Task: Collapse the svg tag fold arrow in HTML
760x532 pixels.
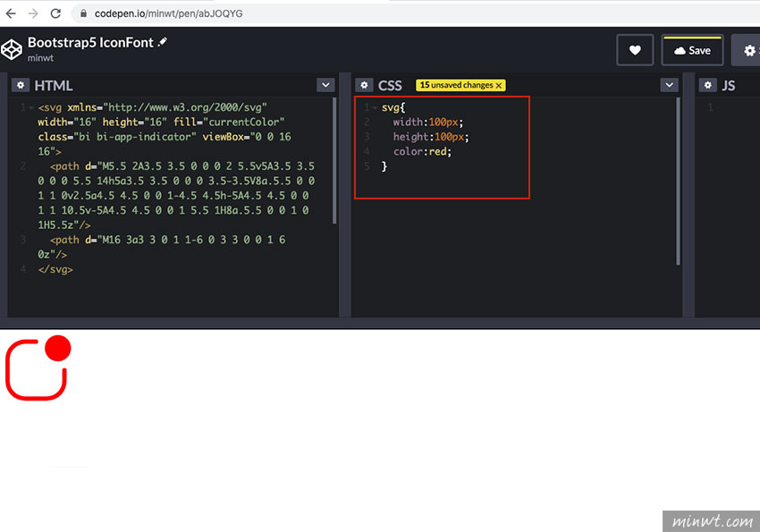Action: click(31, 107)
